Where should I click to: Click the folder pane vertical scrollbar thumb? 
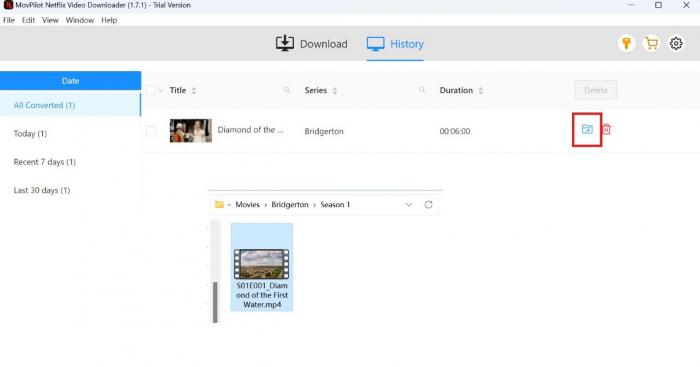tap(215, 302)
